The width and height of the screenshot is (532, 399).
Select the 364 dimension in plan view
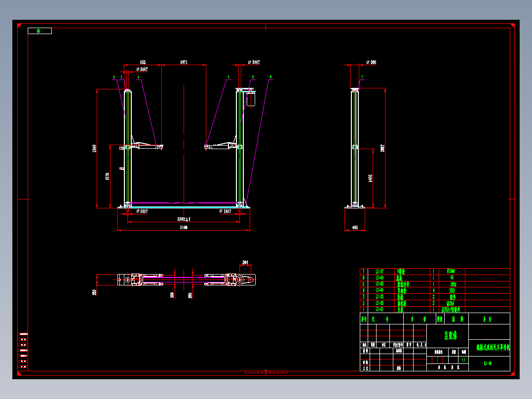click(245, 262)
